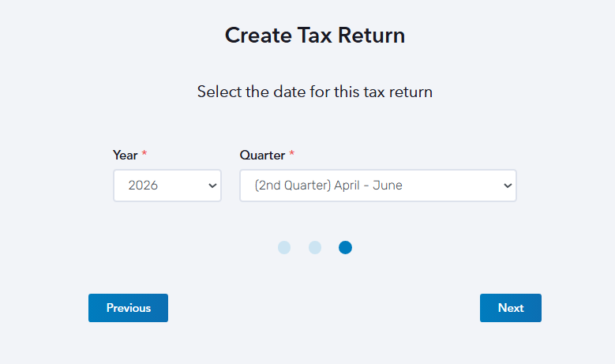Click the Year field label
Image resolution: width=615 pixels, height=364 pixels.
[x=125, y=156]
